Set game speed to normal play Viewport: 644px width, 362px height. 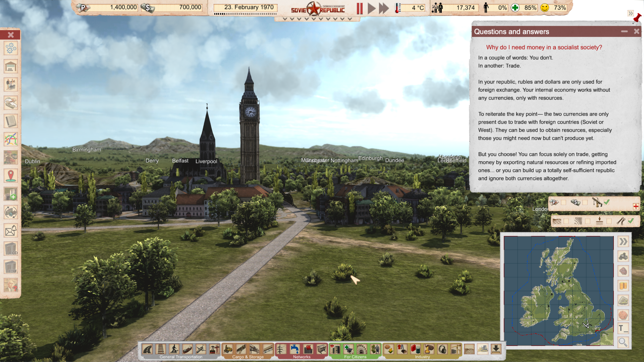point(372,8)
